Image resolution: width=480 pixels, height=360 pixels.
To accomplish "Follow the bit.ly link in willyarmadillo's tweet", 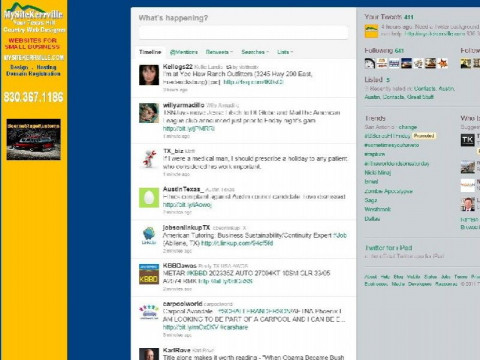I will pyautogui.click(x=189, y=129).
